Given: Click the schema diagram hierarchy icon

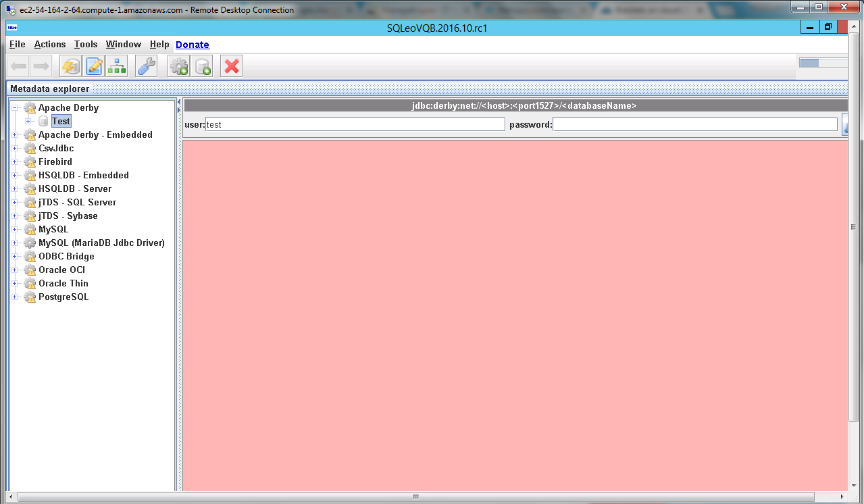Looking at the screenshot, I should click(117, 66).
